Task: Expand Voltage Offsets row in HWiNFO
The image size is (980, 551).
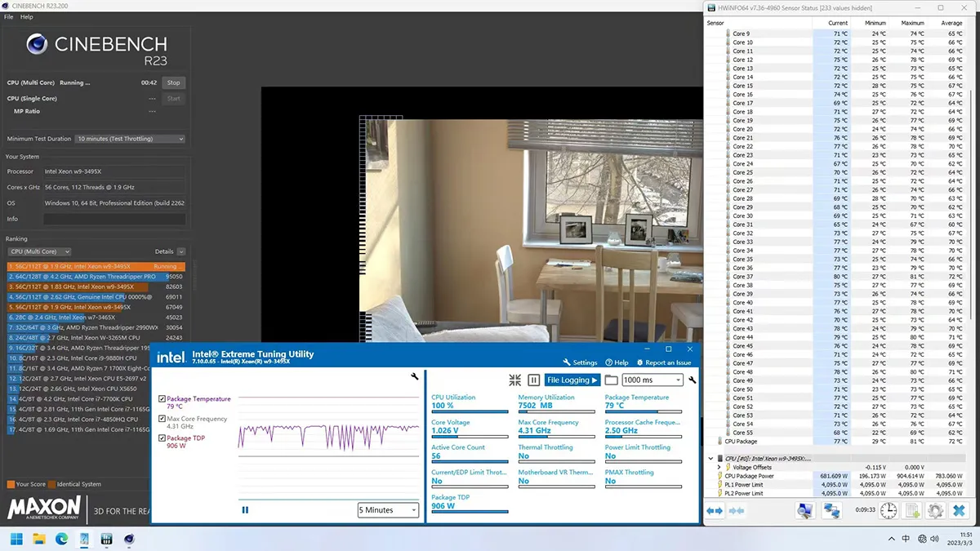Action: [x=719, y=467]
